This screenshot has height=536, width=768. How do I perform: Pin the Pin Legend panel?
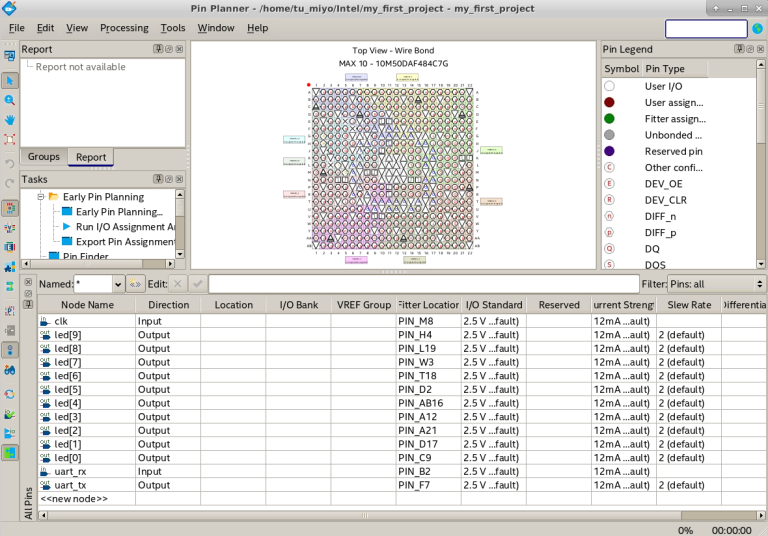click(x=737, y=49)
